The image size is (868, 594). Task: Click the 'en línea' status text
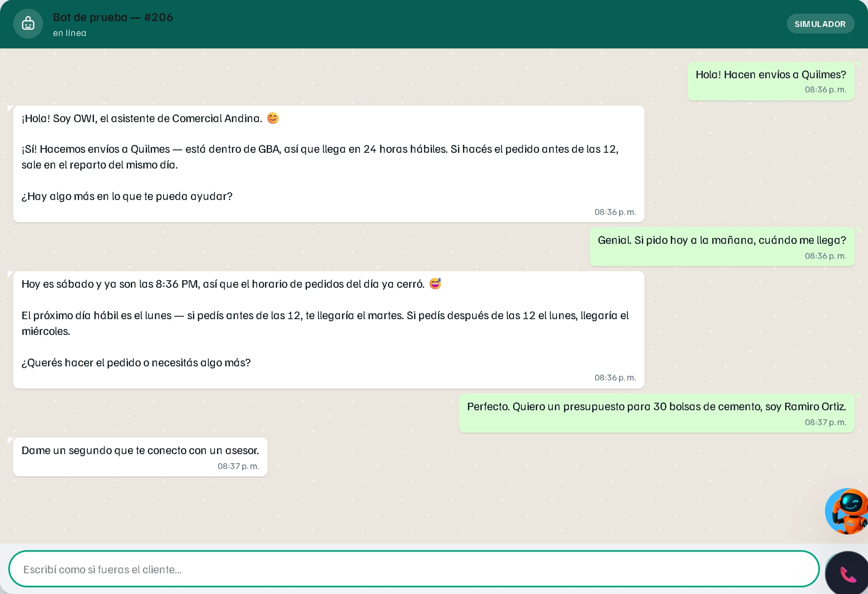pyautogui.click(x=69, y=33)
